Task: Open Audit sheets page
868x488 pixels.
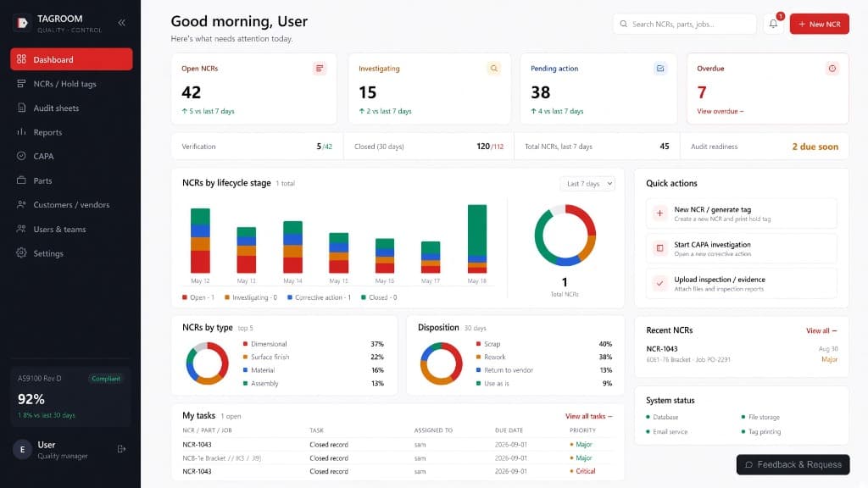Action: coord(71,108)
